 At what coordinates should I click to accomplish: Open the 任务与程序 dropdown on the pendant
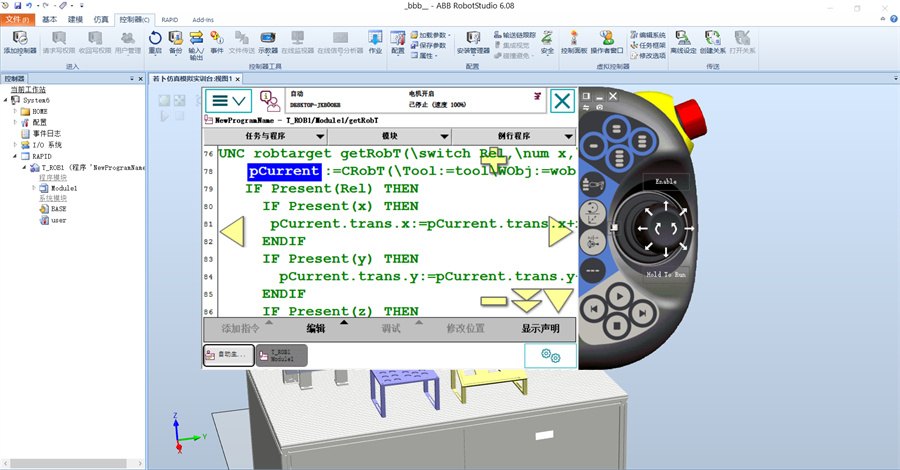point(266,136)
